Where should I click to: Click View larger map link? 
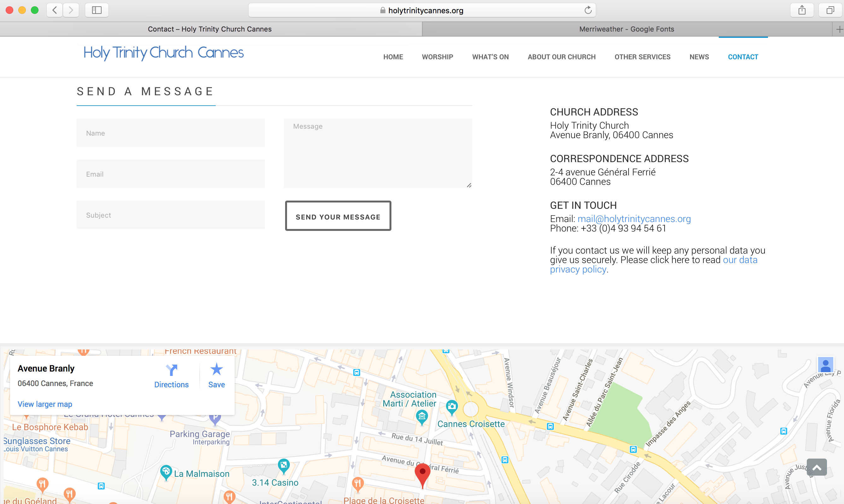pyautogui.click(x=45, y=404)
